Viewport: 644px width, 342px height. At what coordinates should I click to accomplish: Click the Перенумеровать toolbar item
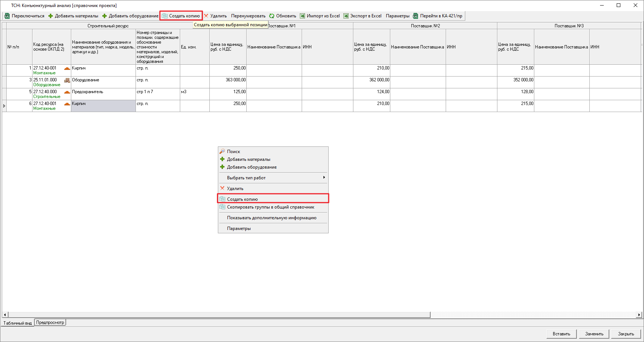pos(248,16)
